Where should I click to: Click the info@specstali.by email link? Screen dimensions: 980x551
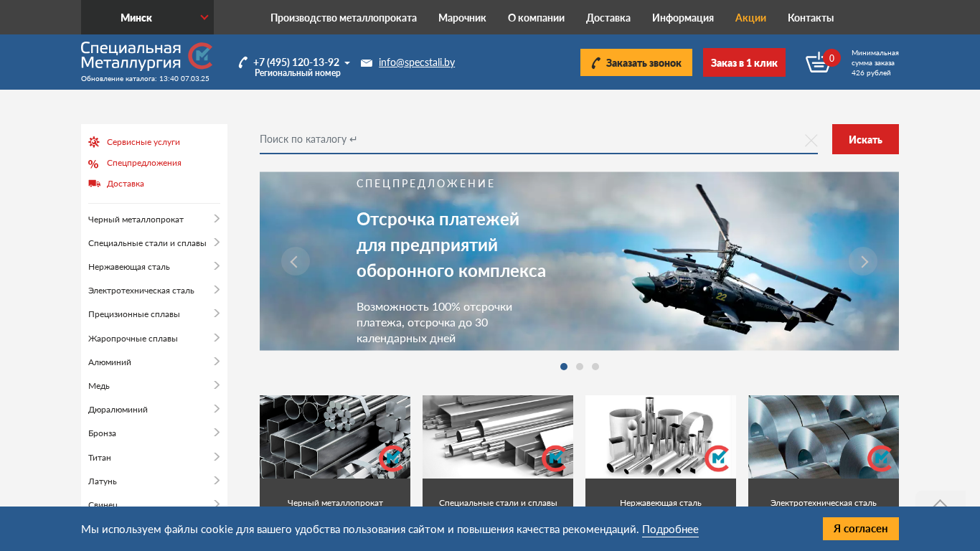pos(417,62)
